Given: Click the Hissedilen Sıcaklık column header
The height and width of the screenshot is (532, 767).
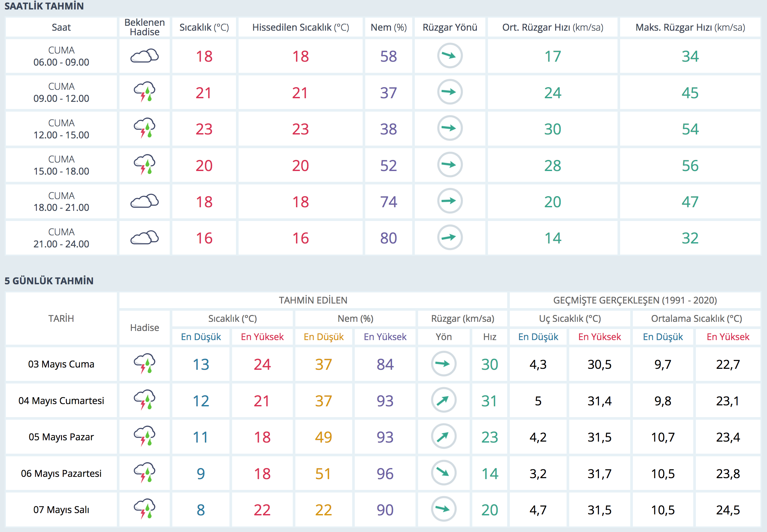Looking at the screenshot, I should click(x=300, y=27).
